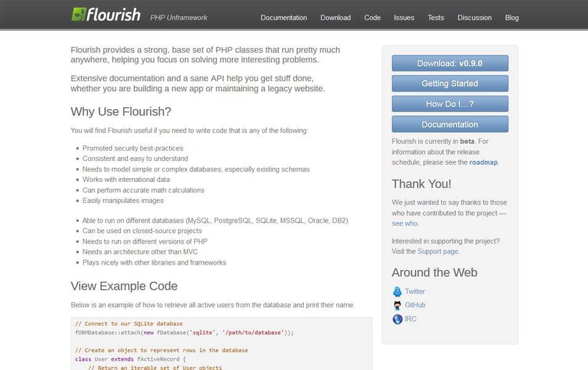
Task: Open the Discussion nav item
Action: [x=475, y=18]
